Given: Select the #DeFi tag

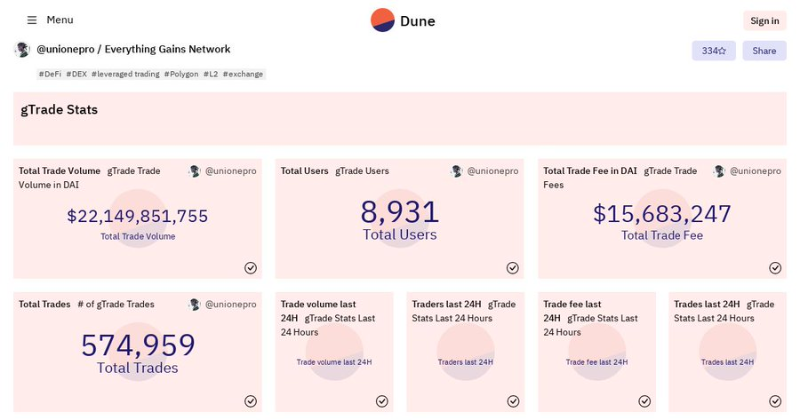Looking at the screenshot, I should [50, 74].
